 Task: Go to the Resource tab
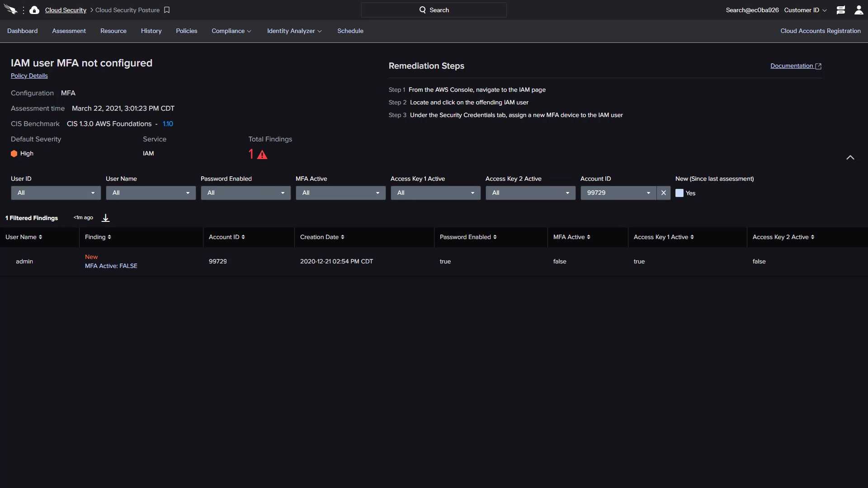113,31
